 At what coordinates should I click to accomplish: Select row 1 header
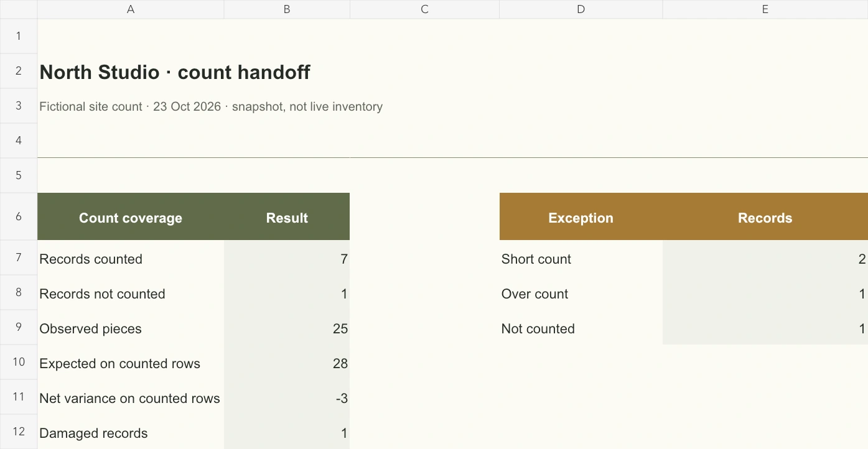[19, 36]
